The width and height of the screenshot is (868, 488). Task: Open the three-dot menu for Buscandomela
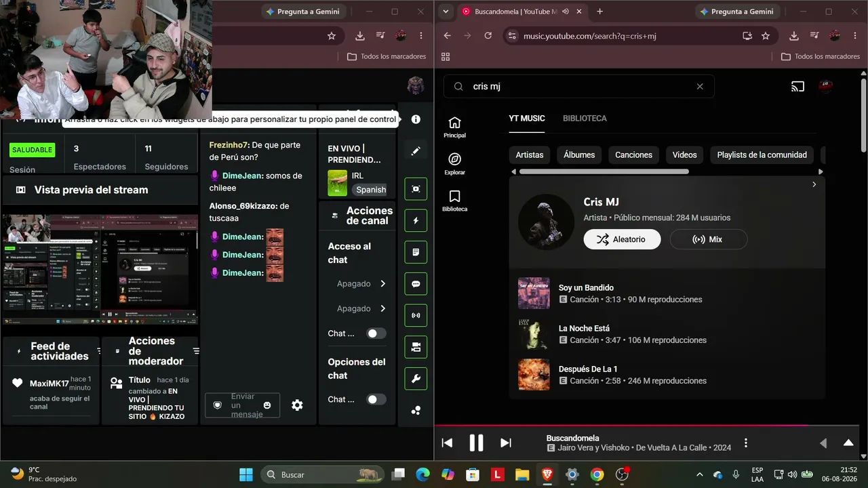pos(746,443)
